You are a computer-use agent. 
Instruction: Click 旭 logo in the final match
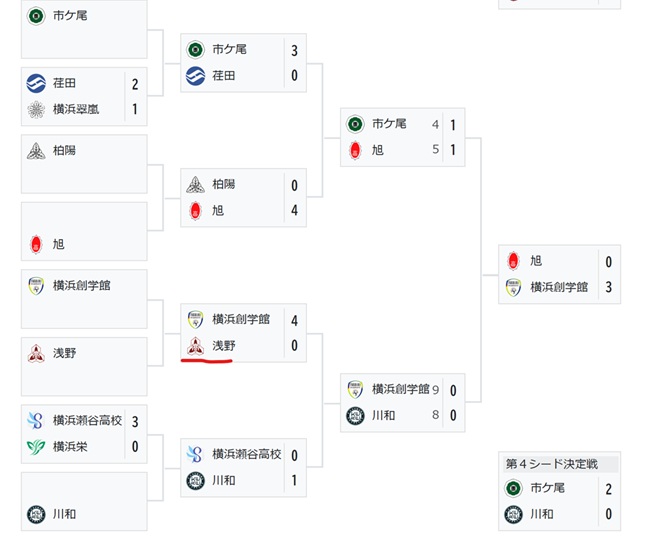513,261
